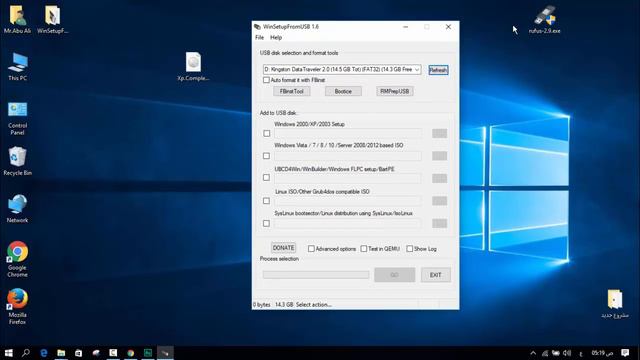This screenshot has height=360, width=640.
Task: Open taskbar search magnifier
Action: point(26,353)
